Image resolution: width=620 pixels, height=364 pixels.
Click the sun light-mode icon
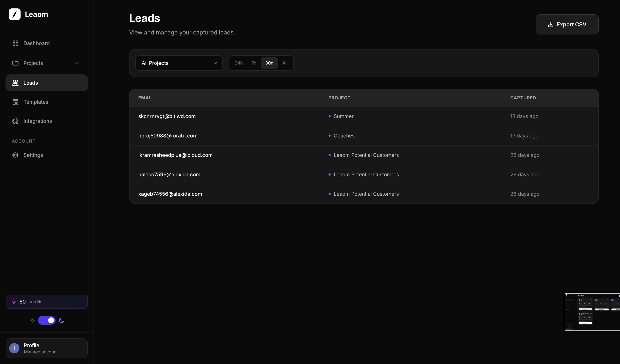click(x=32, y=320)
